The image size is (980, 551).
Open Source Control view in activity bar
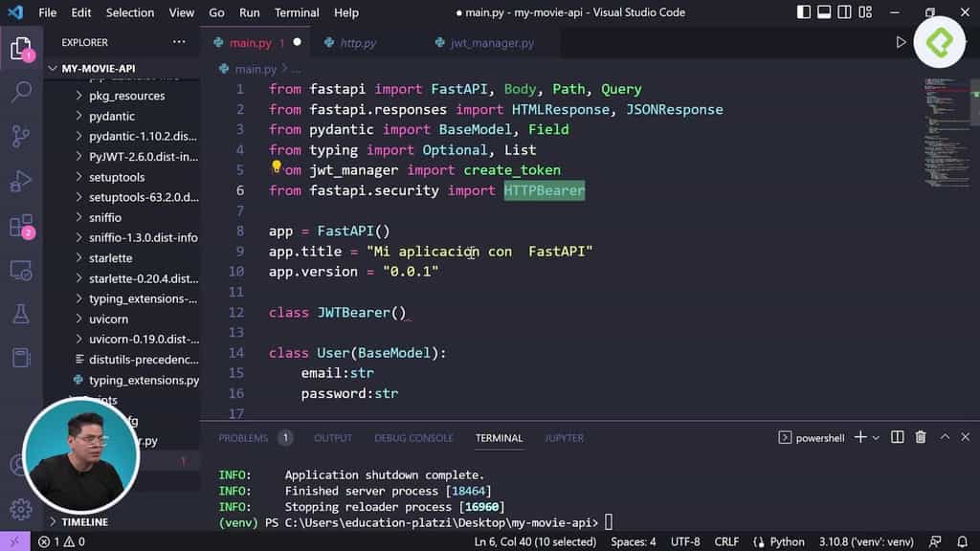point(21,136)
